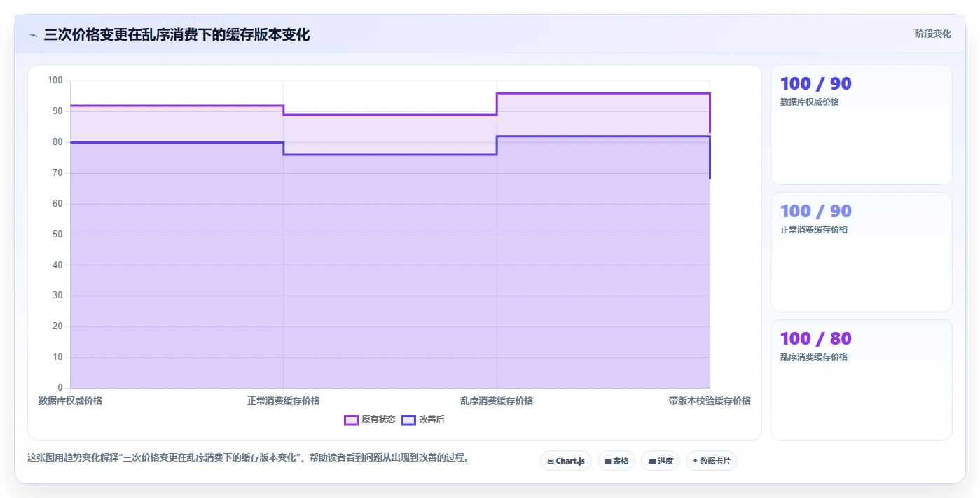Click the 进度 tag chip

tap(661, 461)
